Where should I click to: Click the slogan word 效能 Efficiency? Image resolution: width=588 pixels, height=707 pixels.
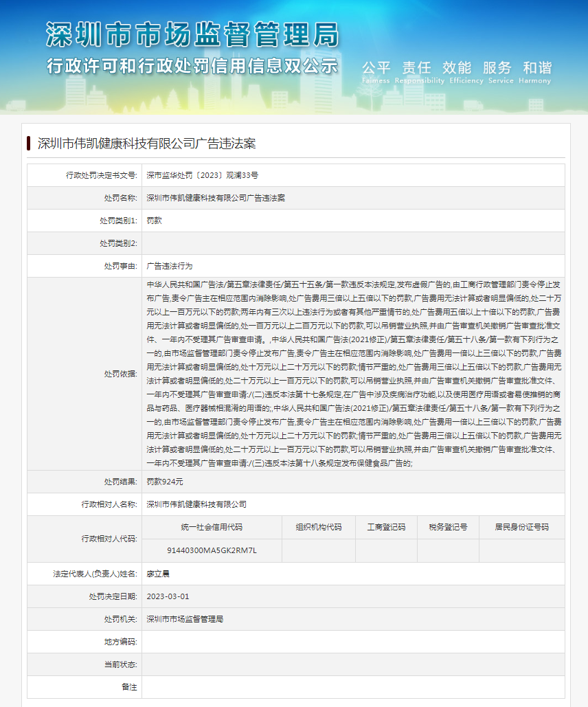pos(466,72)
